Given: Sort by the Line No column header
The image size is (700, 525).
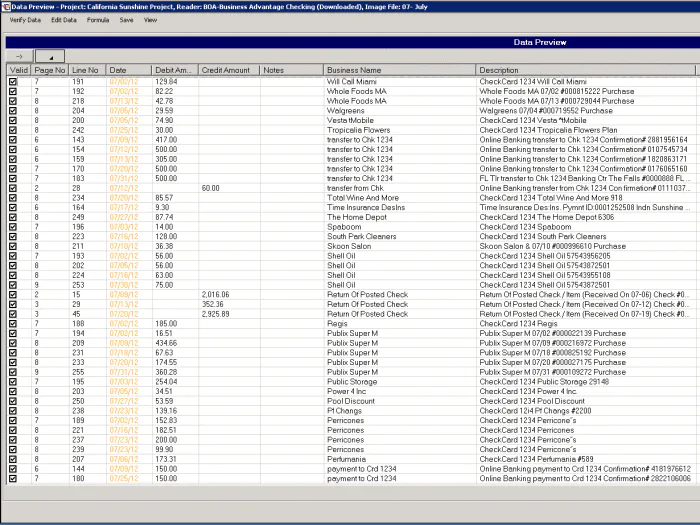Looking at the screenshot, I should click(88, 70).
